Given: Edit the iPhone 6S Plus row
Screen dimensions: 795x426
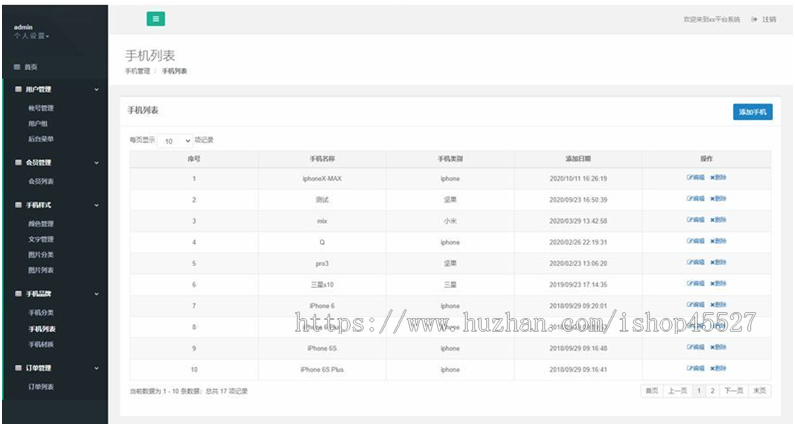Looking at the screenshot, I should 696,369.
